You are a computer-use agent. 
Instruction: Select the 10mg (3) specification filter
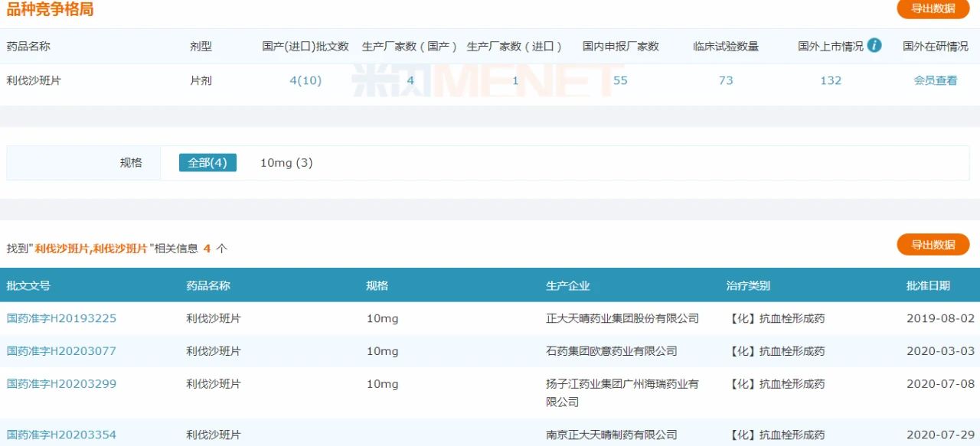(x=286, y=163)
